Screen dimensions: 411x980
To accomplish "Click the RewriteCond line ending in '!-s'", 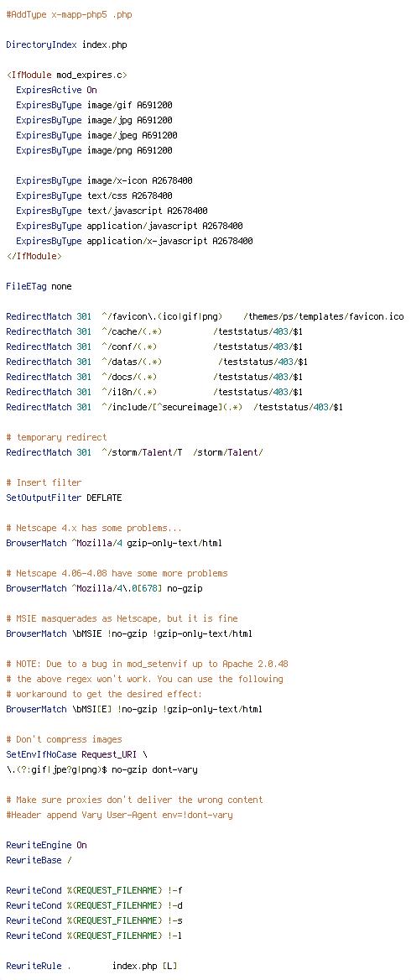I will coord(94,920).
